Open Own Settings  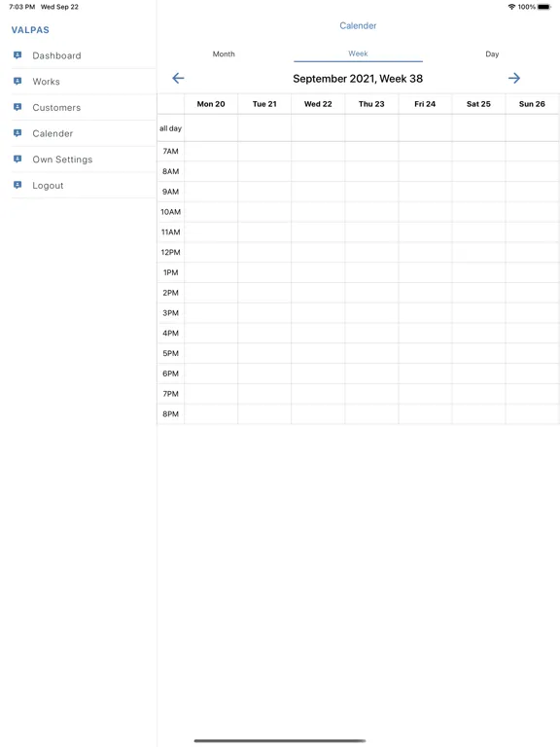(84, 160)
